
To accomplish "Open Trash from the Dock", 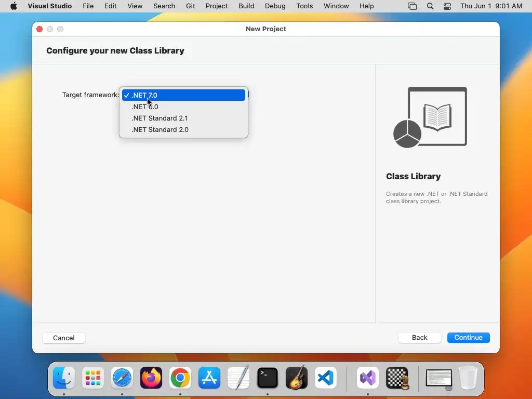I will (468, 378).
